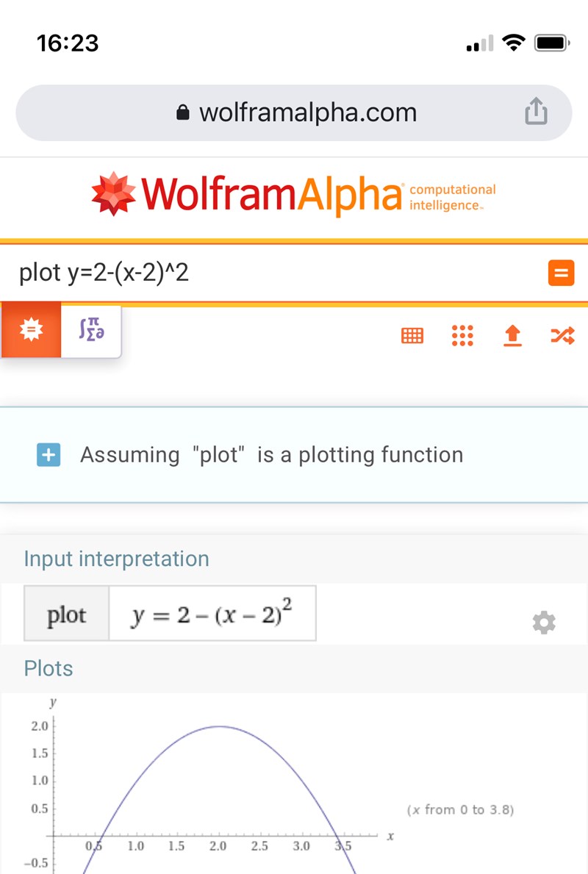Viewport: 588px width, 874px height.
Task: Click the interpreted formula y = 2 − (x − 2)²
Action: click(212, 614)
